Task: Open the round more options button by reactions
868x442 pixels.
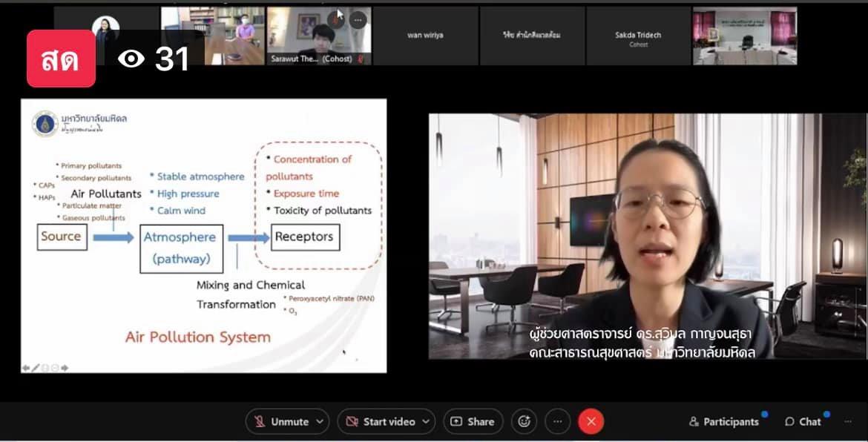Action: coord(557,421)
